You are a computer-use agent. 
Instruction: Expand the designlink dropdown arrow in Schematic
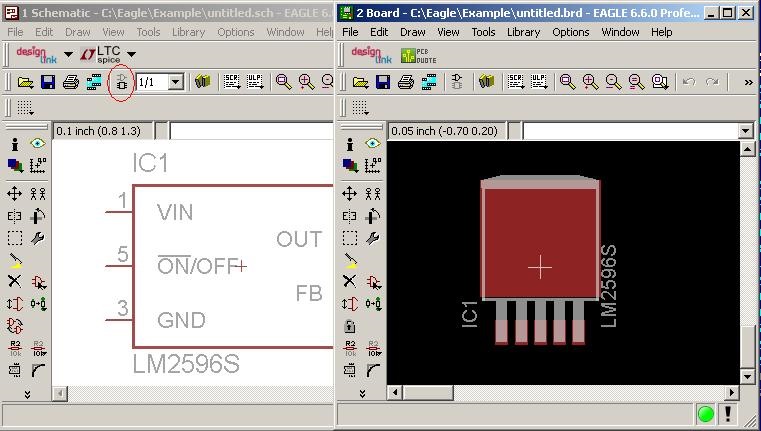tap(68, 54)
